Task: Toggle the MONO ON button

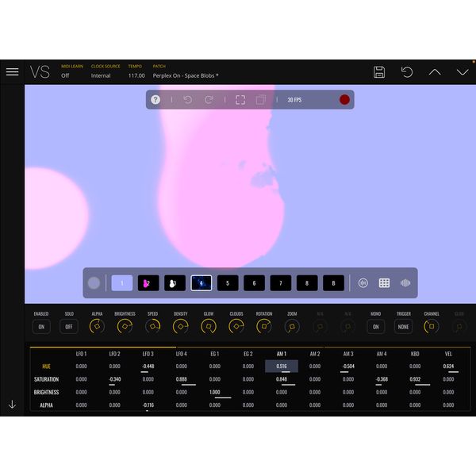Action: pos(375,327)
